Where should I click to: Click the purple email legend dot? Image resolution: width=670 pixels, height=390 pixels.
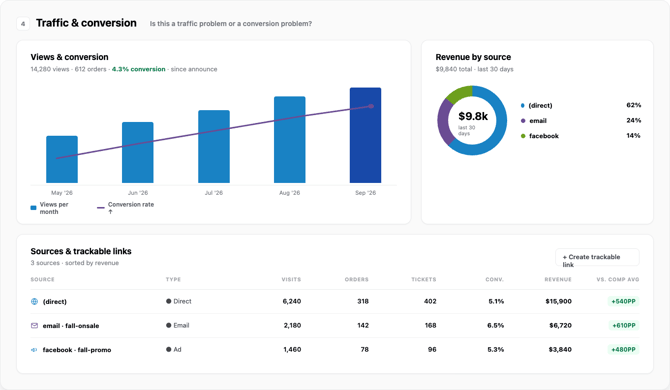tap(523, 121)
